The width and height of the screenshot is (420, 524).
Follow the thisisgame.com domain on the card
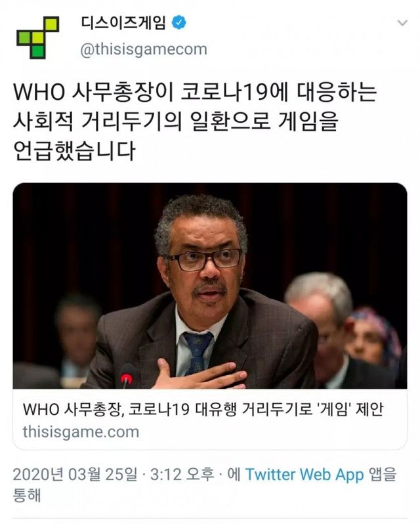click(81, 432)
